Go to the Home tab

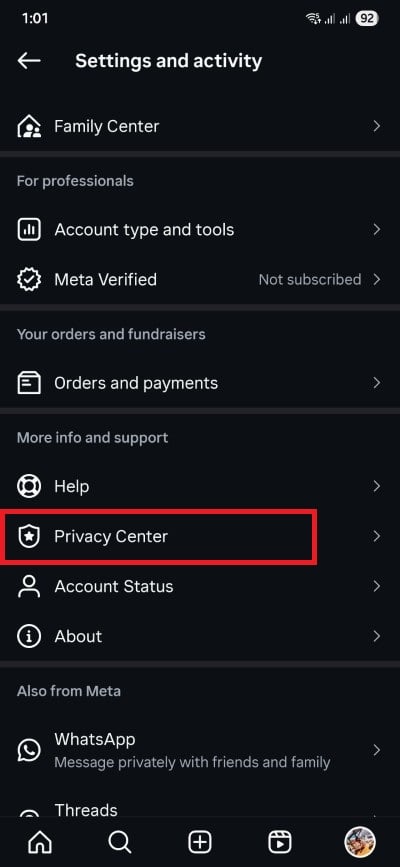[40, 842]
